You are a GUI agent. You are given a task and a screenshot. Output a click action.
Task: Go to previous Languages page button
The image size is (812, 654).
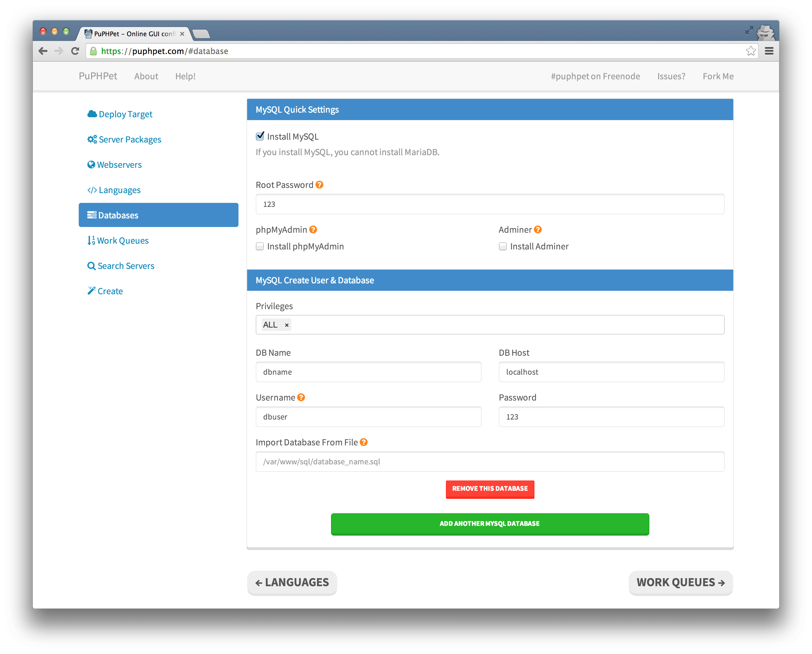point(292,582)
